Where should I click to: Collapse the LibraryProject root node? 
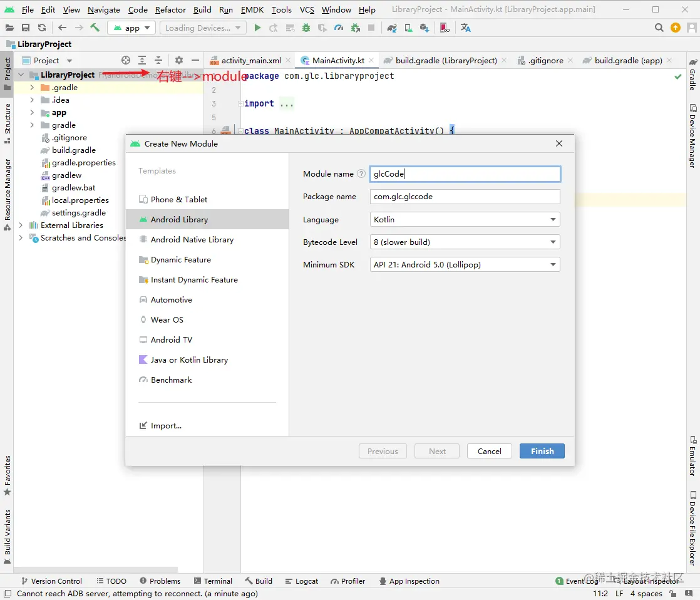click(x=21, y=75)
